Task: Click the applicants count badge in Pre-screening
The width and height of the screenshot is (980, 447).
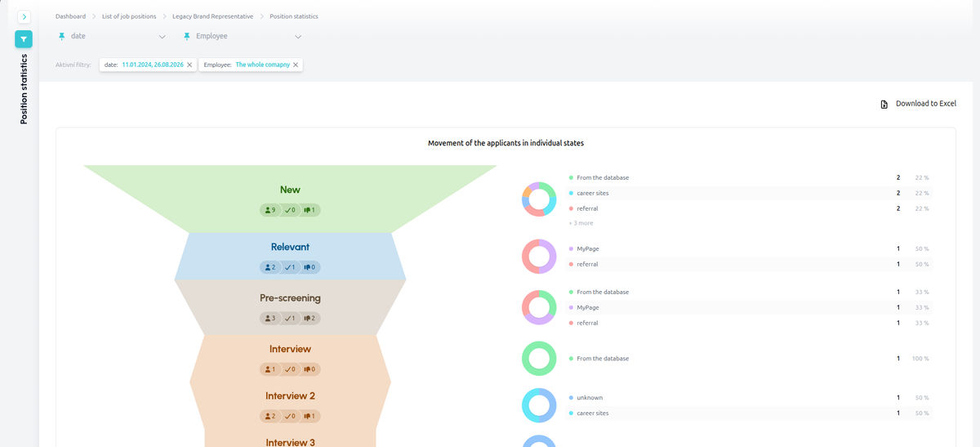Action: tap(269, 318)
